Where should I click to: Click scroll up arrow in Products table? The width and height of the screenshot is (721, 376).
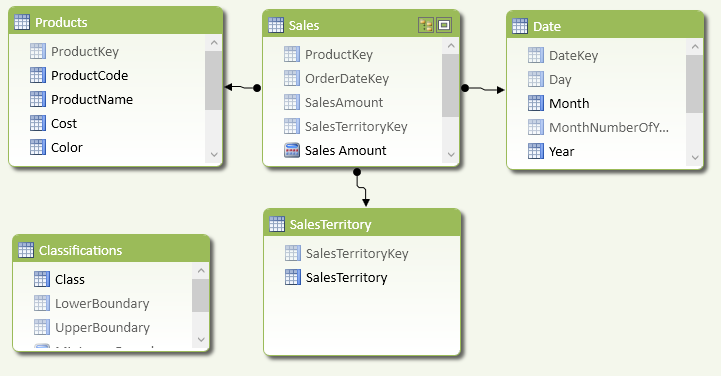tap(214, 43)
